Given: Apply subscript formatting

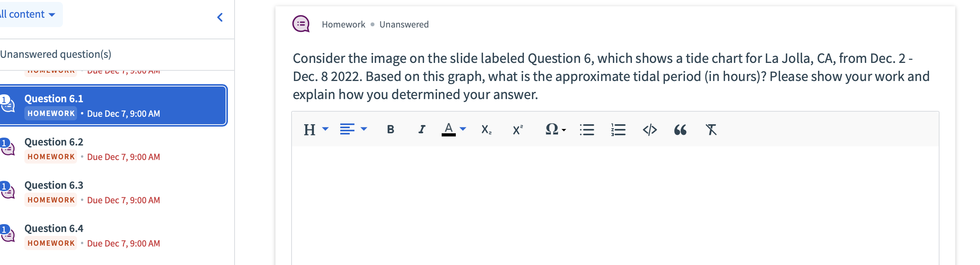Looking at the screenshot, I should coord(486,129).
